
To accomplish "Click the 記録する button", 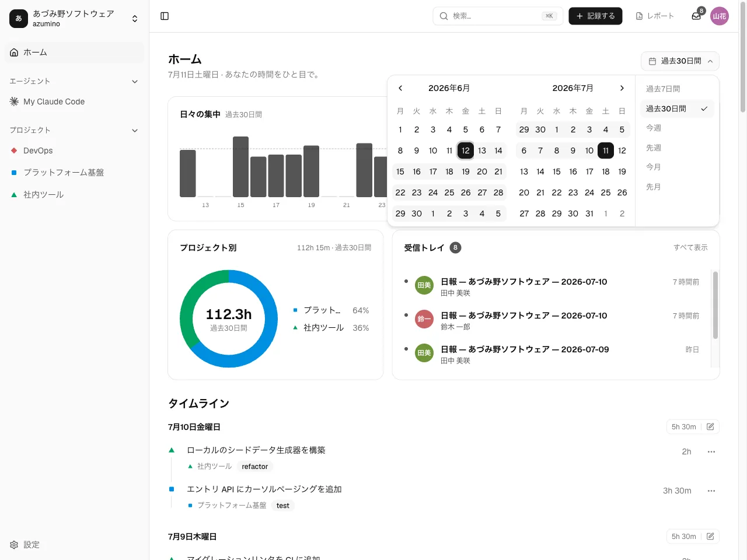I will click(595, 16).
